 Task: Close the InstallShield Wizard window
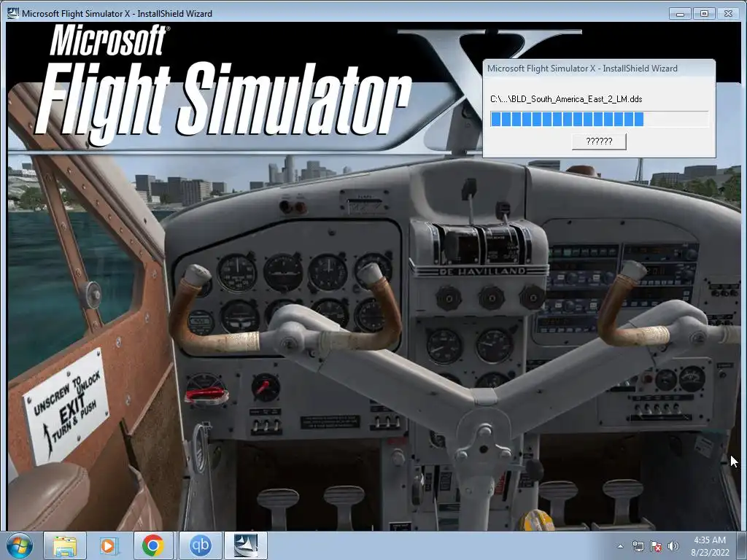(x=728, y=14)
